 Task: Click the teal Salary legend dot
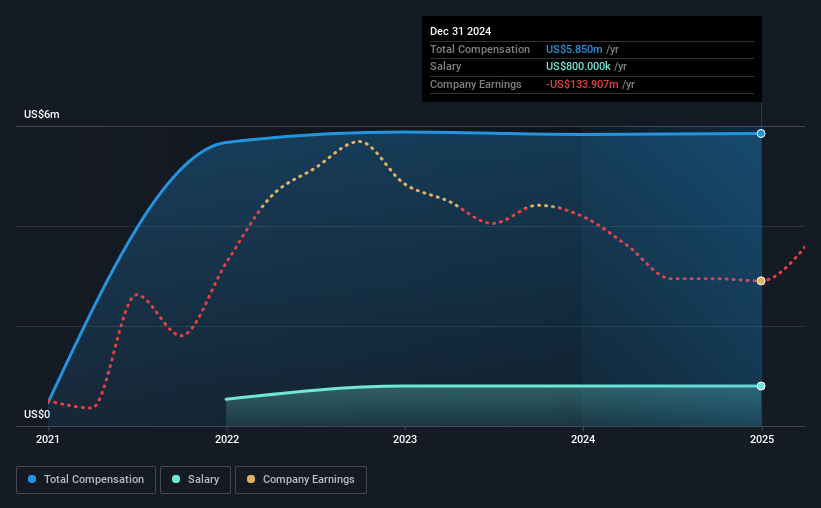[176, 479]
